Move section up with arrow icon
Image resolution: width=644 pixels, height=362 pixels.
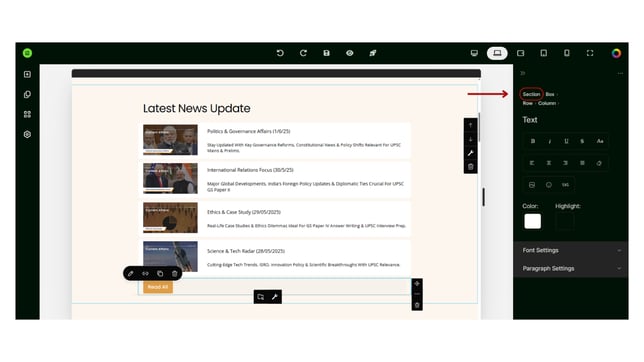(x=471, y=125)
